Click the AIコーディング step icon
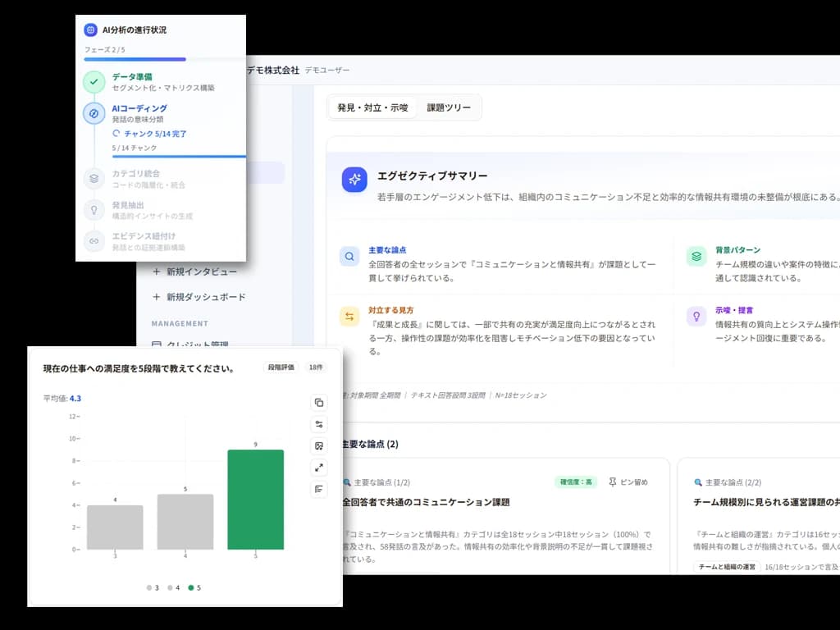The width and height of the screenshot is (840, 630). pyautogui.click(x=94, y=113)
